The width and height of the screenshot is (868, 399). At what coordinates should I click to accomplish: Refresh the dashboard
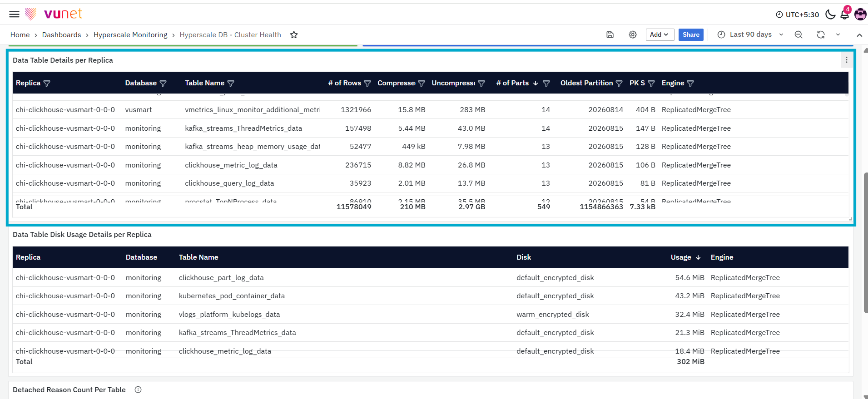point(821,34)
